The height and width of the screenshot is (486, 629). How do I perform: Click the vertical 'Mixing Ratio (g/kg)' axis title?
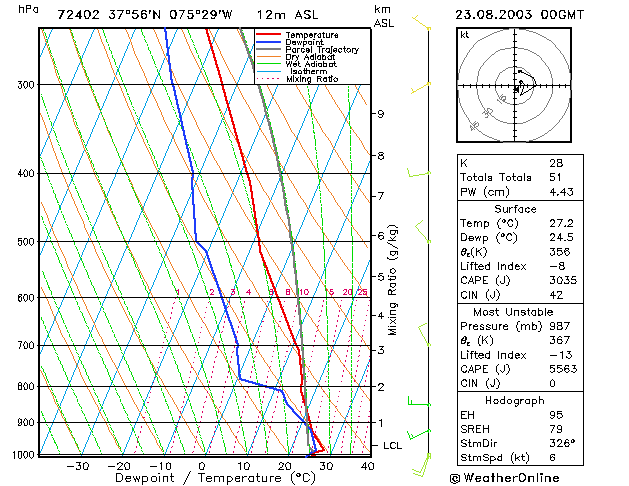click(x=392, y=280)
